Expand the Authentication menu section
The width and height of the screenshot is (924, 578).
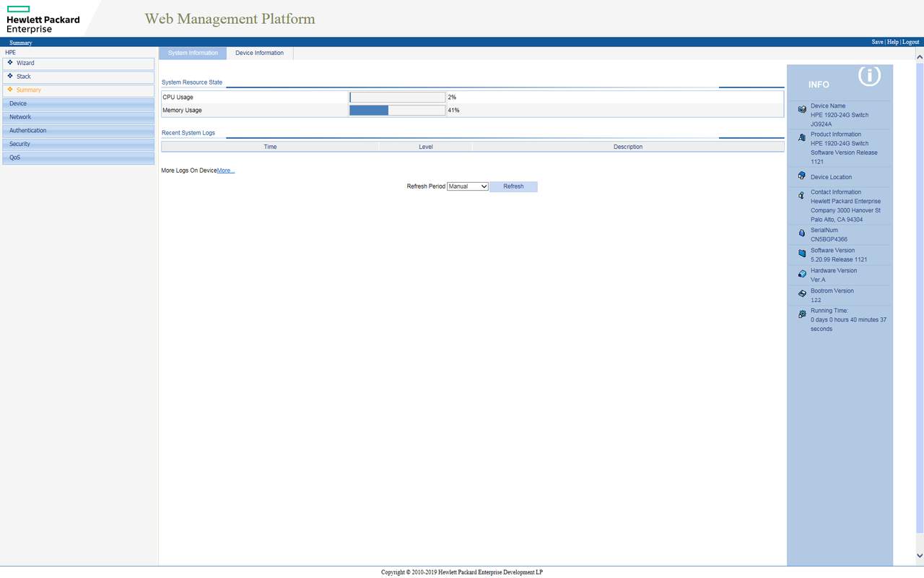(79, 131)
